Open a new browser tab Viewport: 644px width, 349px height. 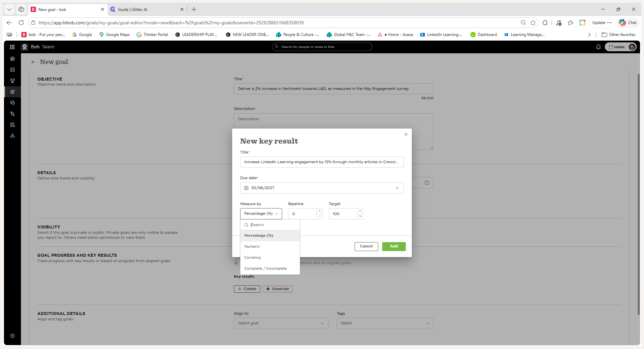click(194, 9)
